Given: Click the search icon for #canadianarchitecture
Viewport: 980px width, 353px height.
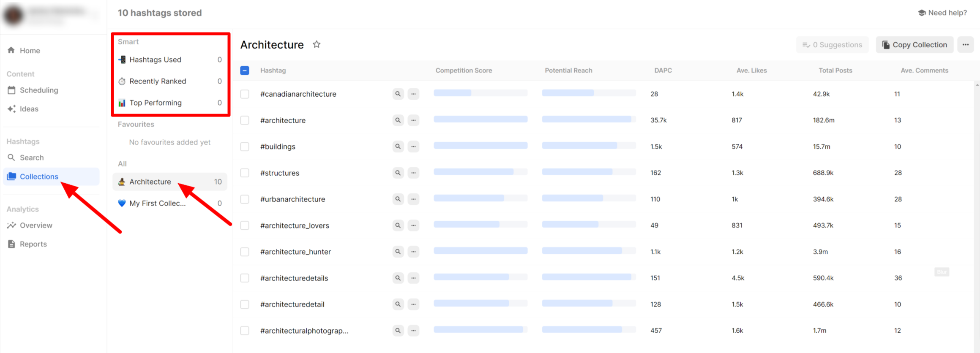Looking at the screenshot, I should 398,94.
